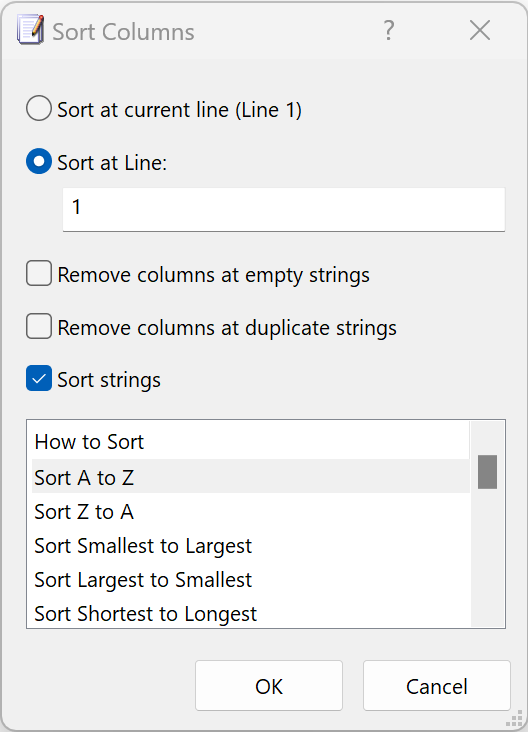Click the resize grip at dialog corner
This screenshot has height=732, width=528.
tap(514, 718)
